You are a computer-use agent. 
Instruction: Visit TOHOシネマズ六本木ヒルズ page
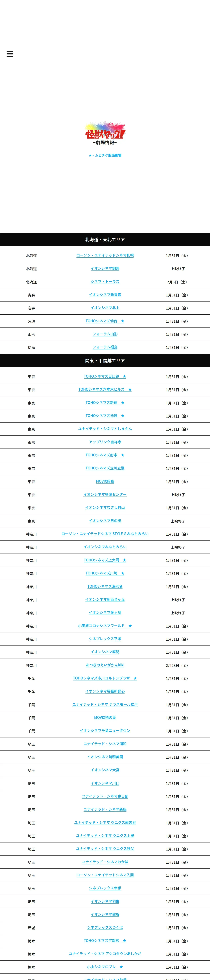(105, 390)
